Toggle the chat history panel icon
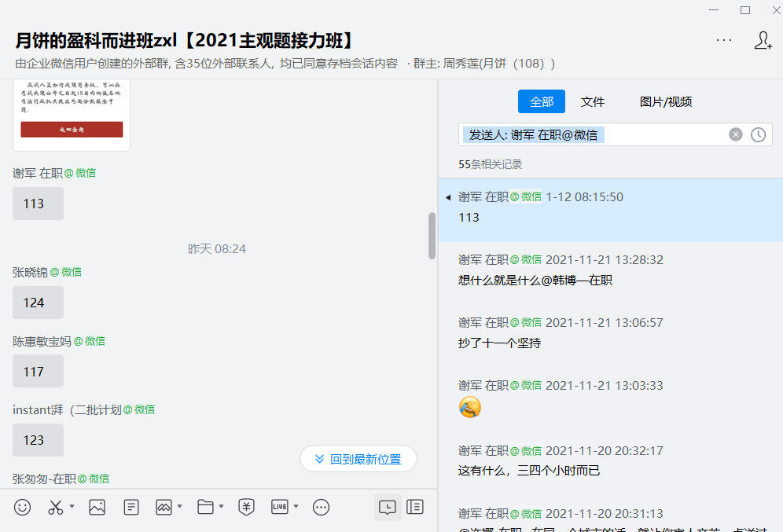The height and width of the screenshot is (532, 783). point(388,507)
